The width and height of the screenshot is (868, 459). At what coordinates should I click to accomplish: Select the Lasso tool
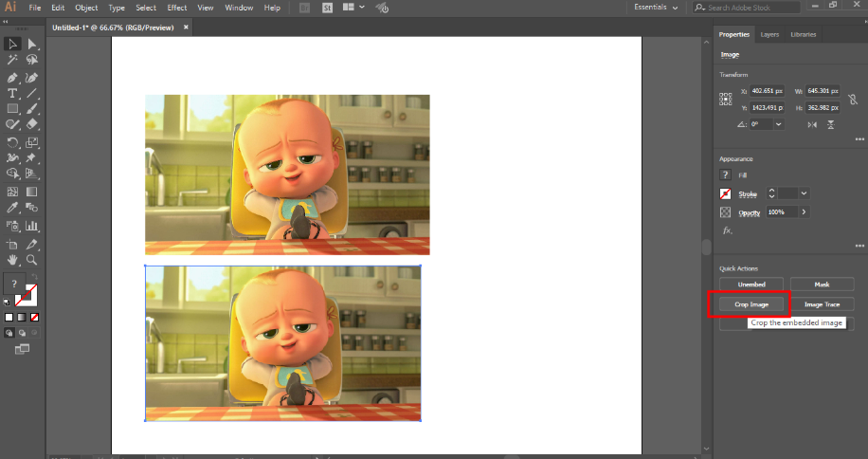pyautogui.click(x=32, y=60)
